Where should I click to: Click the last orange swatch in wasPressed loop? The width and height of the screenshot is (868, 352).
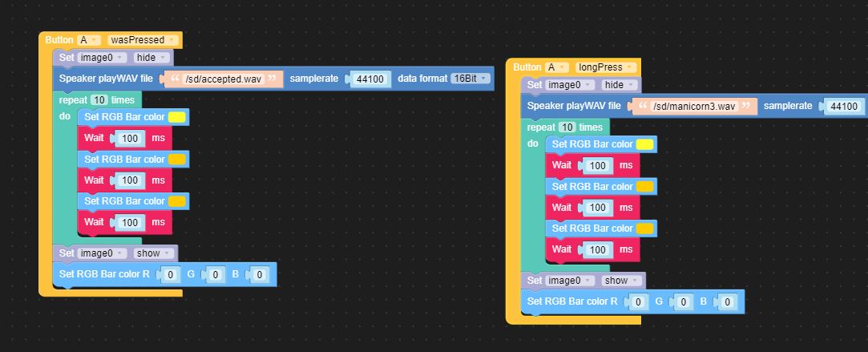coord(177,200)
